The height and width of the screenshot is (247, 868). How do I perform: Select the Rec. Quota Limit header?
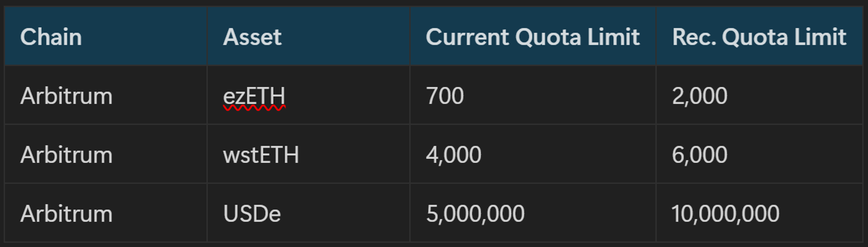[x=759, y=37]
